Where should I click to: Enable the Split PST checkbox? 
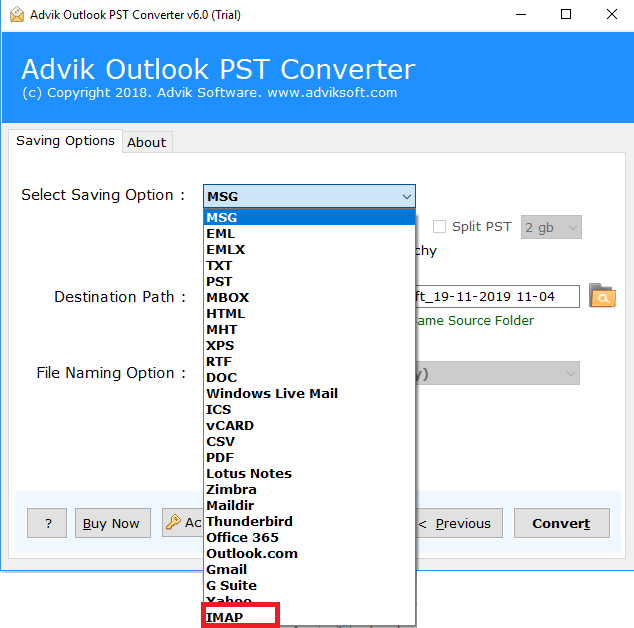[x=439, y=226]
